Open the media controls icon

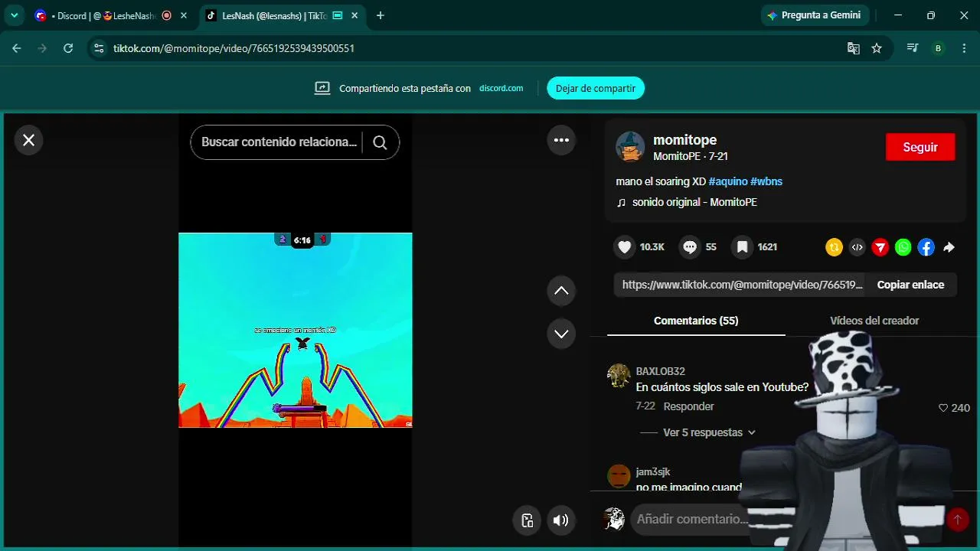pyautogui.click(x=912, y=48)
